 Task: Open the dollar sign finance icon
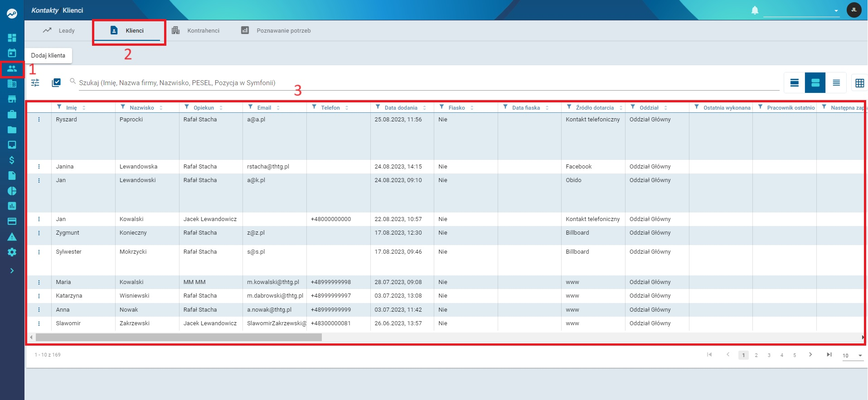click(12, 160)
